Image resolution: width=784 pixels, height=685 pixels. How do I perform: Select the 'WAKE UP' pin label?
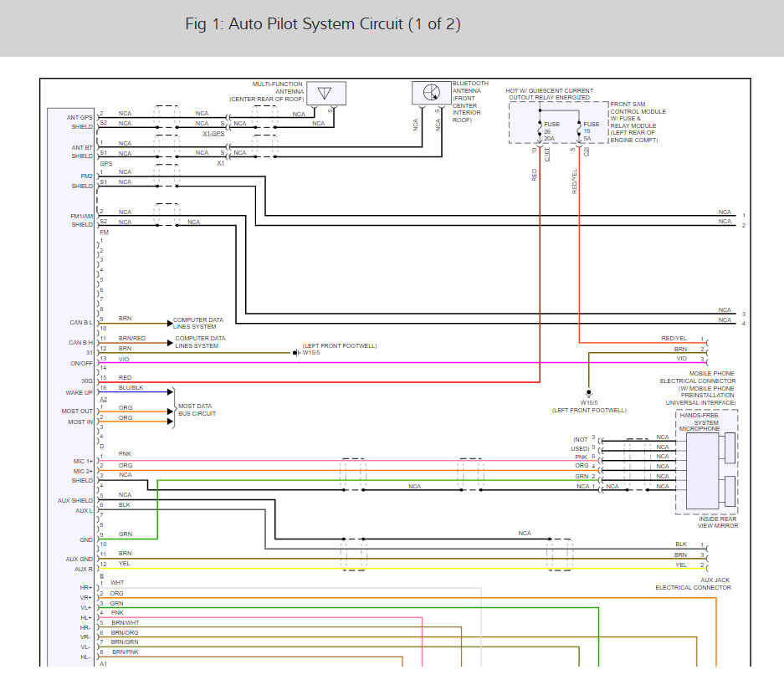[79, 393]
